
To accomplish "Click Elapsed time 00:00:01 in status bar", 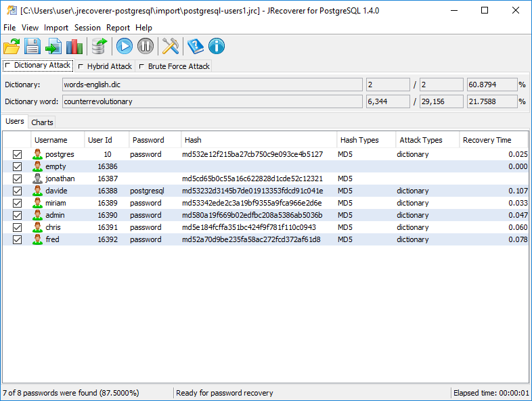I will coord(491,393).
